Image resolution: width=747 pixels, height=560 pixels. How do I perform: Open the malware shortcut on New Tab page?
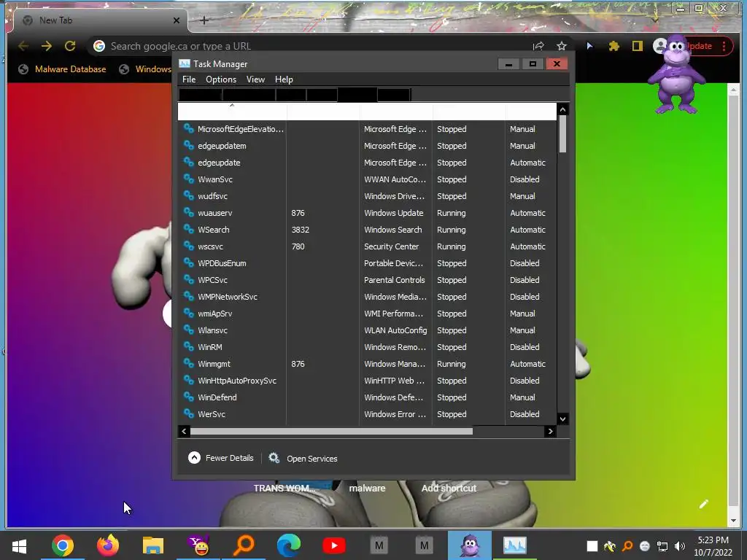tap(367, 488)
